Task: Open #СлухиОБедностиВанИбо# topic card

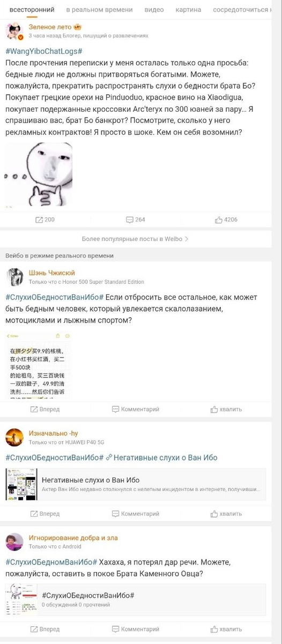Action: [136, 599]
